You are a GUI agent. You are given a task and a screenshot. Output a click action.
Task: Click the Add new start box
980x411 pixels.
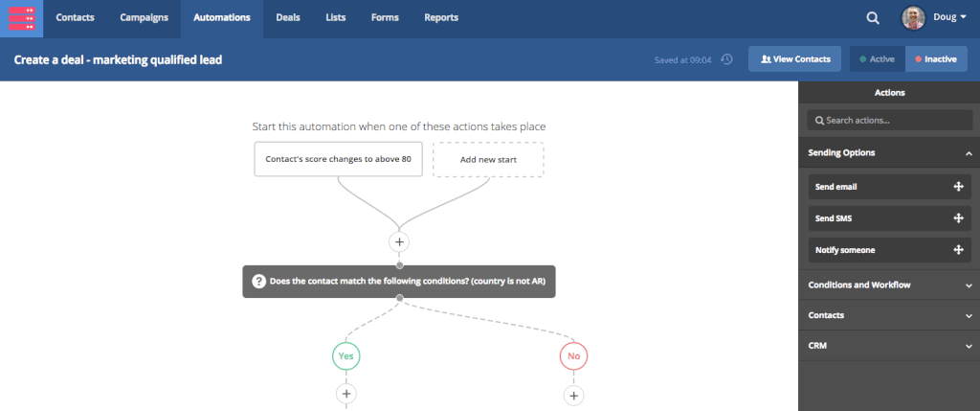pos(488,159)
